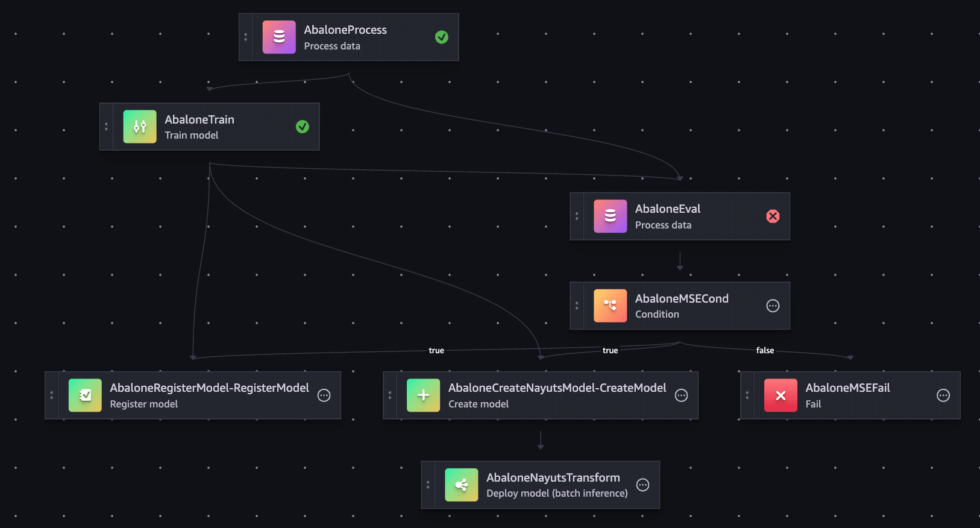
Task: Click the 'Train model' subtitle
Action: click(192, 135)
